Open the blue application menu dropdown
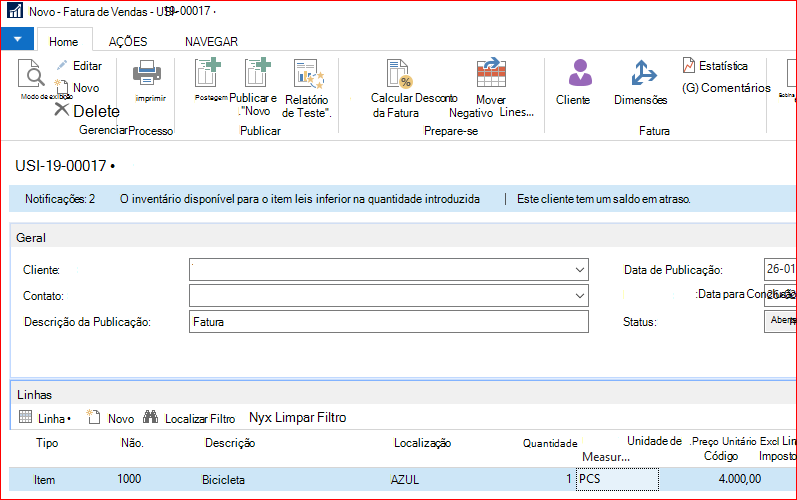Screen dimensions: 797x500 point(17,39)
